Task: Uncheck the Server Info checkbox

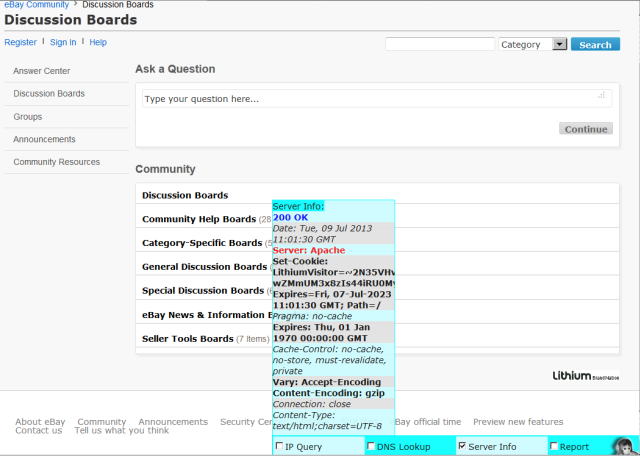Action: pos(461,447)
